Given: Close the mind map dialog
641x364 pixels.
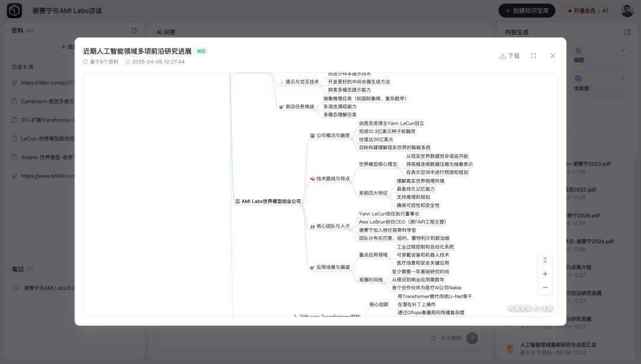Looking at the screenshot, I should click(x=553, y=56).
